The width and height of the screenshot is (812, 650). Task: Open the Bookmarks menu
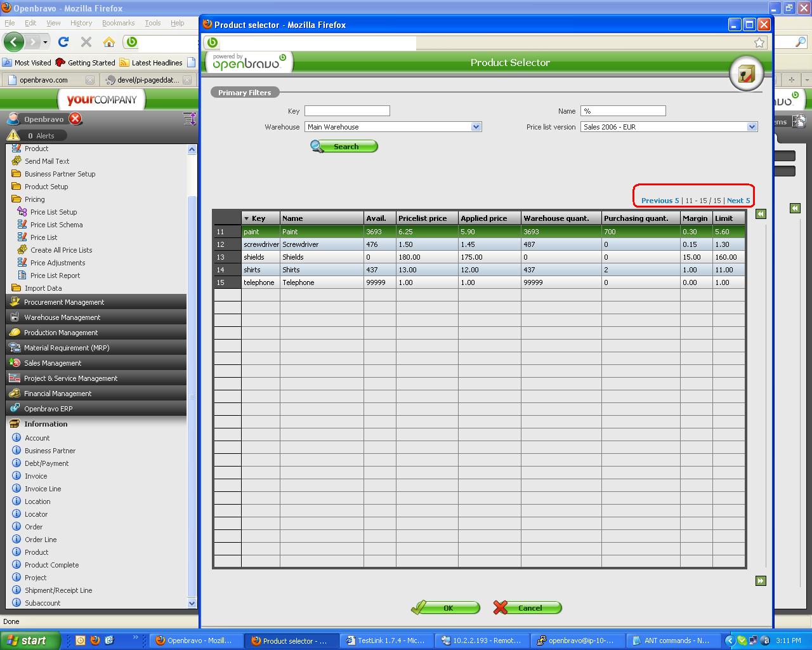tap(118, 23)
